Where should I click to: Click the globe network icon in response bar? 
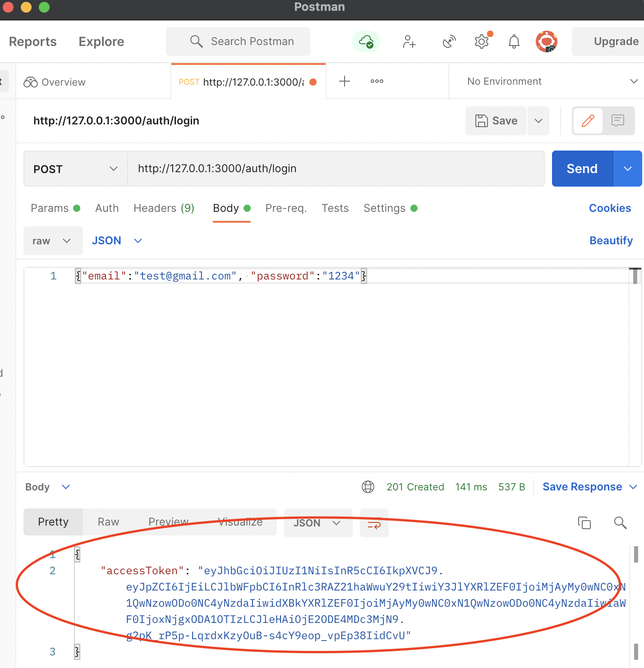(x=368, y=487)
